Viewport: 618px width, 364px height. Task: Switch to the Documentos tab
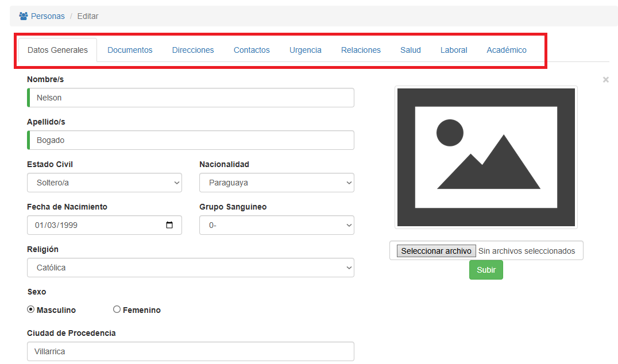(130, 50)
